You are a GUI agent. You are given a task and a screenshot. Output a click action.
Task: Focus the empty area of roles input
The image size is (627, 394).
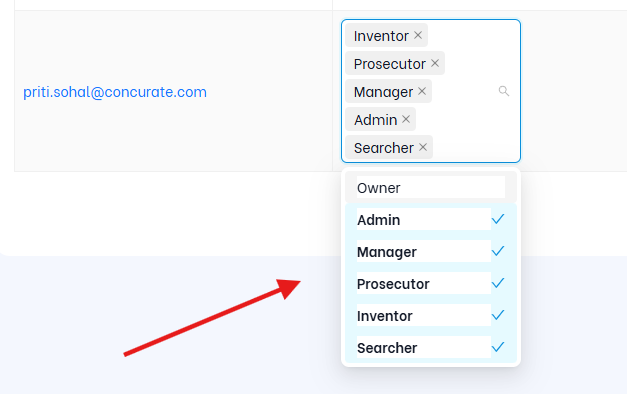click(x=472, y=120)
